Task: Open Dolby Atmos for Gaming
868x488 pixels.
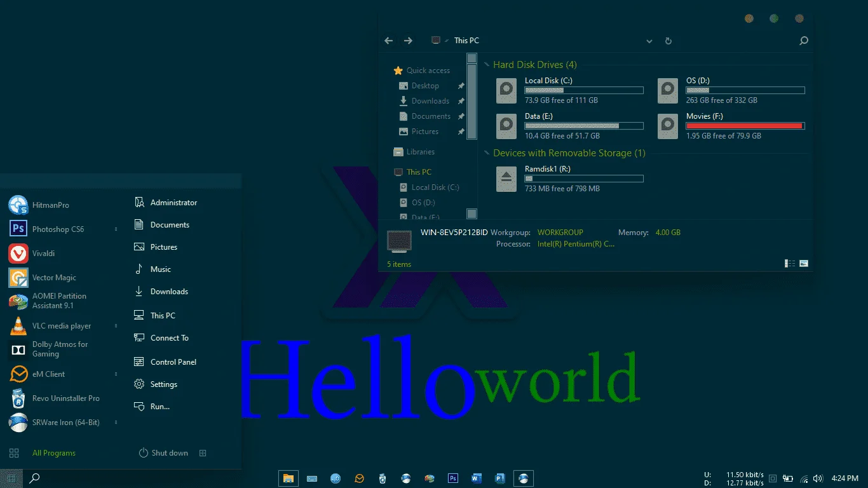Action: 48,349
